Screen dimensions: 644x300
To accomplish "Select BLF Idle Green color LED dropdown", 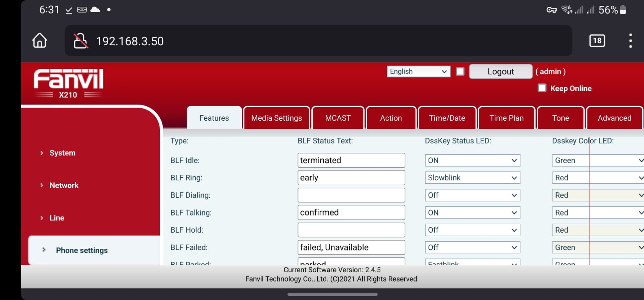I will click(x=597, y=161).
